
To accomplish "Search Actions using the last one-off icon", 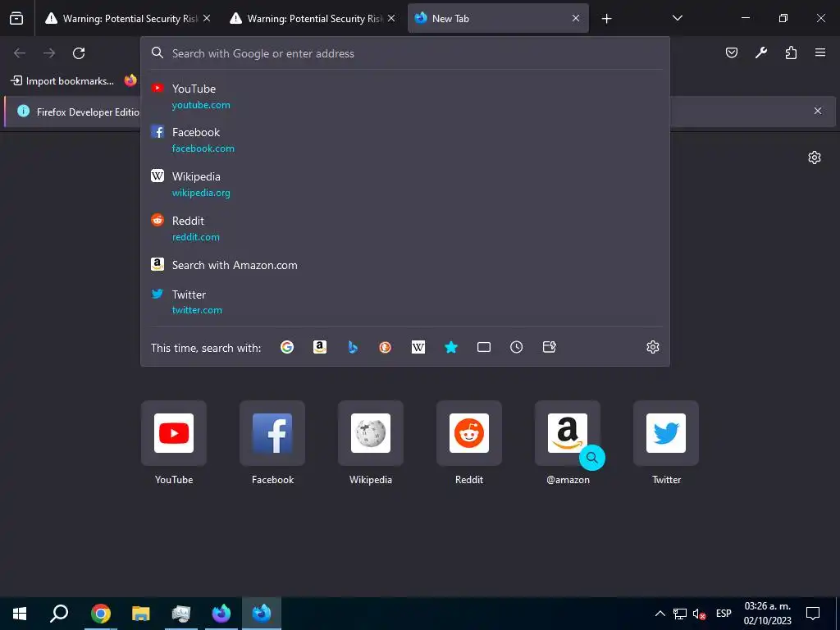I will tap(549, 347).
